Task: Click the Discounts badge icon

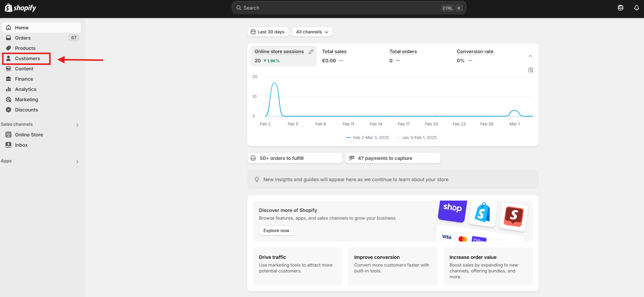Action: click(8, 110)
